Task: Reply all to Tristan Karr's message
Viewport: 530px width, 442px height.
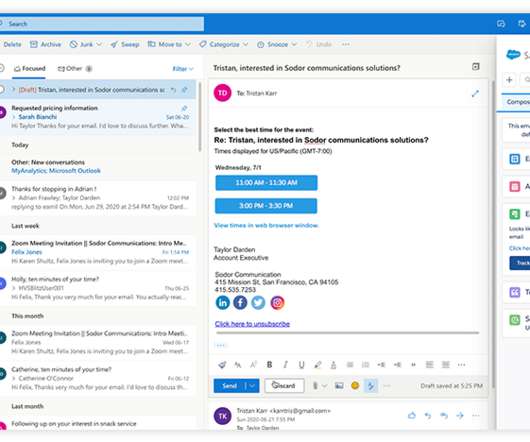Action: [444, 415]
